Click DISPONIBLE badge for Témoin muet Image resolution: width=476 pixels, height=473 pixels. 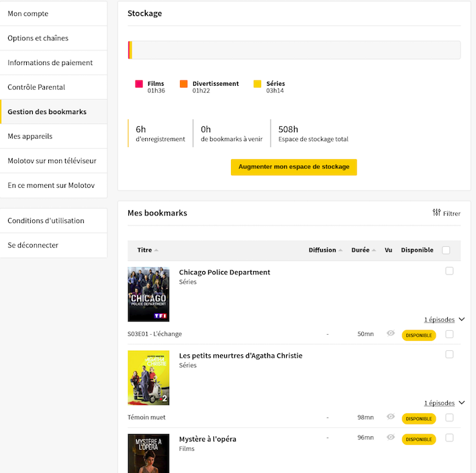click(419, 419)
